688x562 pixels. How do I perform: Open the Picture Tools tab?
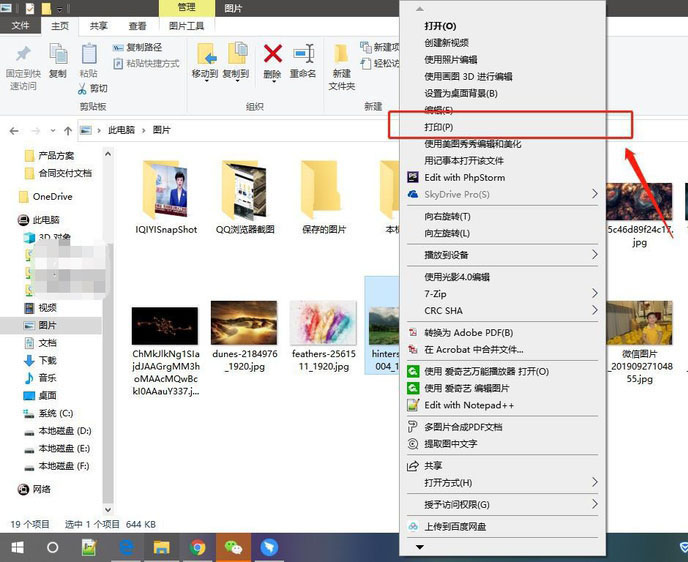click(x=186, y=26)
